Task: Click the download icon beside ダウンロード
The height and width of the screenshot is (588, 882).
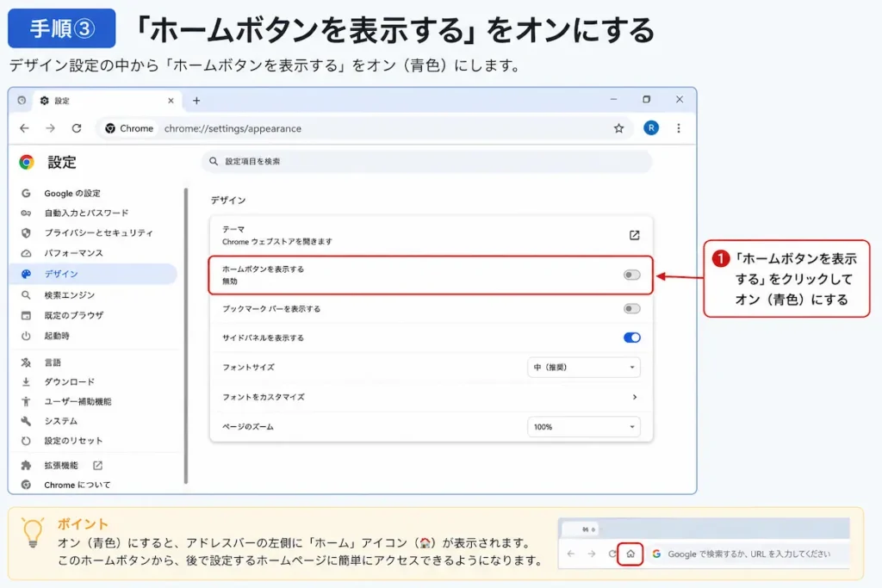Action: (26, 381)
